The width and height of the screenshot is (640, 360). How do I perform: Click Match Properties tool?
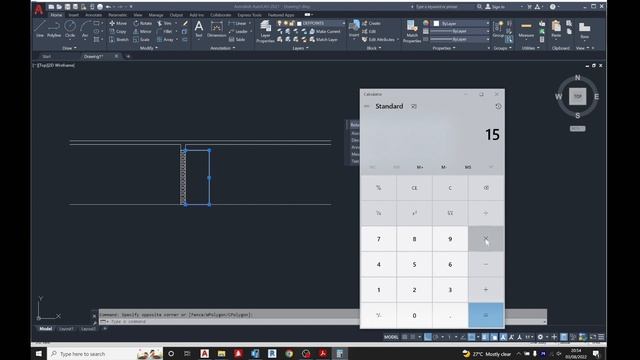tap(412, 31)
